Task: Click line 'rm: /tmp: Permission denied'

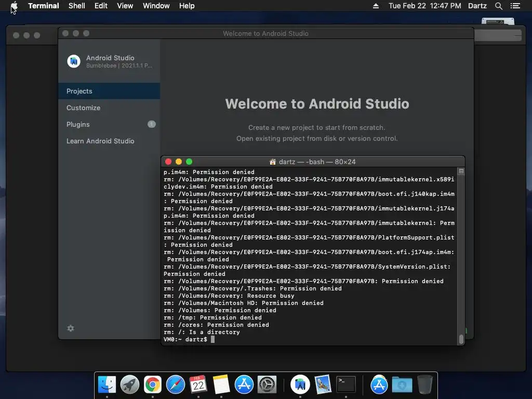Action: [x=212, y=317]
